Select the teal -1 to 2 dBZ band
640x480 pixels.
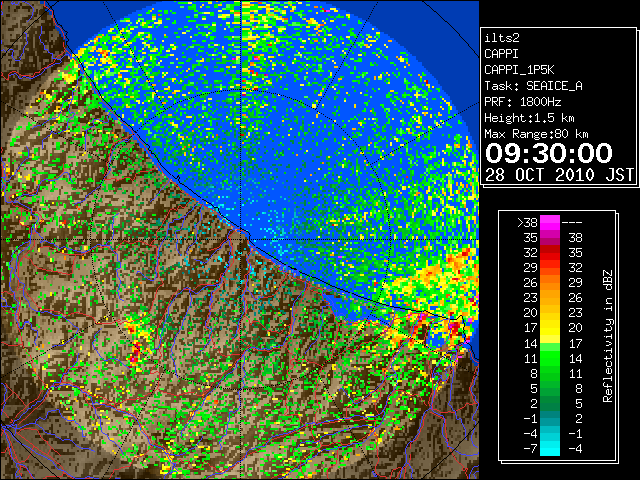click(x=550, y=419)
